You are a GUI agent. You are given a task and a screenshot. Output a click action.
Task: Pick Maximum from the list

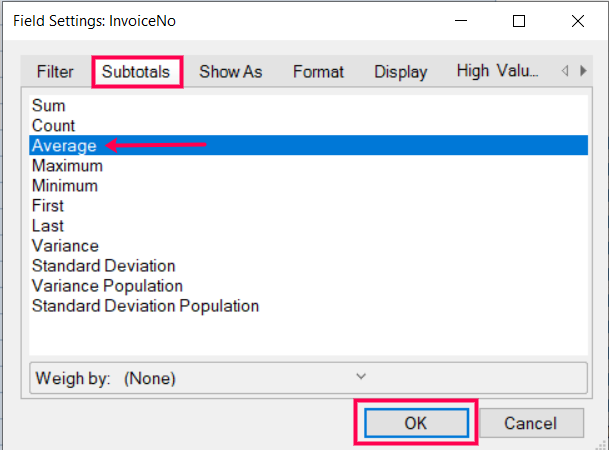(x=308, y=165)
